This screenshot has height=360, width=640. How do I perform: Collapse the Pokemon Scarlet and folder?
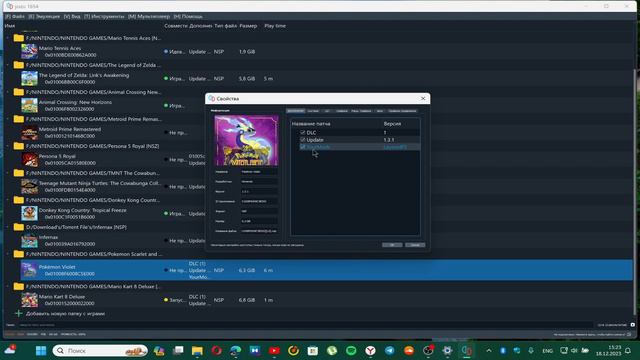click(7, 254)
